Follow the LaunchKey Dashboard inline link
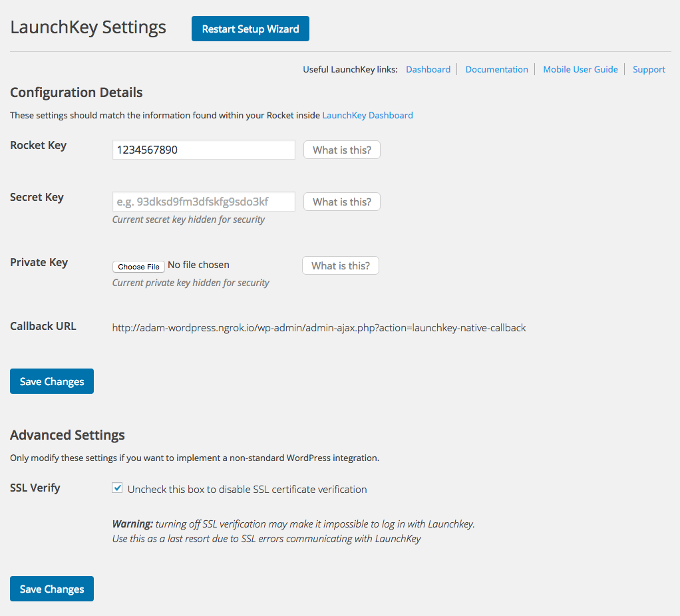The width and height of the screenshot is (680, 616). coord(367,115)
